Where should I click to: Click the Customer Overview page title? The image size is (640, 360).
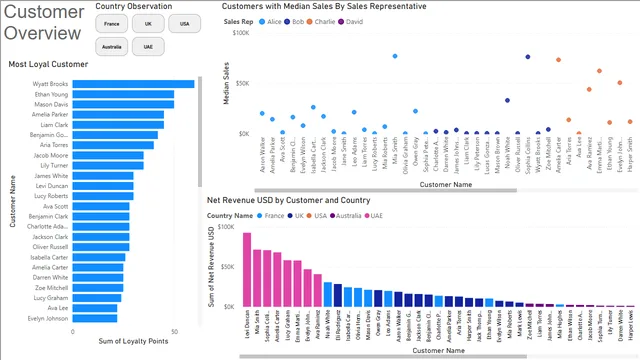(44, 22)
